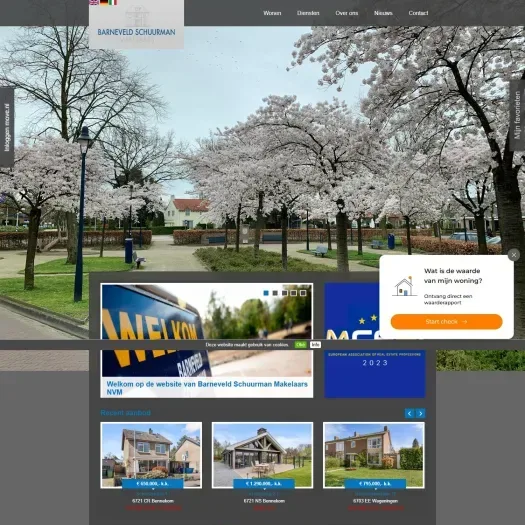This screenshot has width=525, height=525.
Task: Select third slideshow indicator dot
Action: [x=285, y=293]
